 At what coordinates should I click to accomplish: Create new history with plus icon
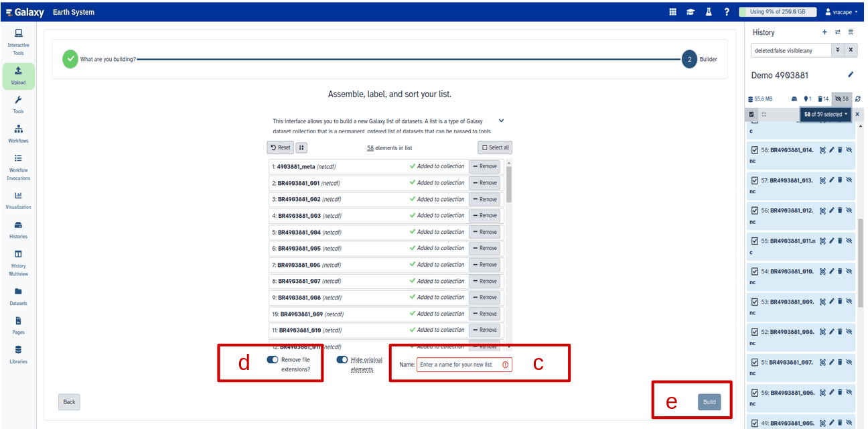(x=824, y=32)
